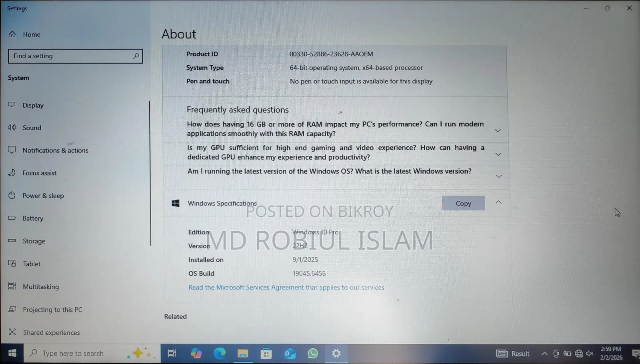
Task: Open the Tablet settings page
Action: pyautogui.click(x=31, y=264)
